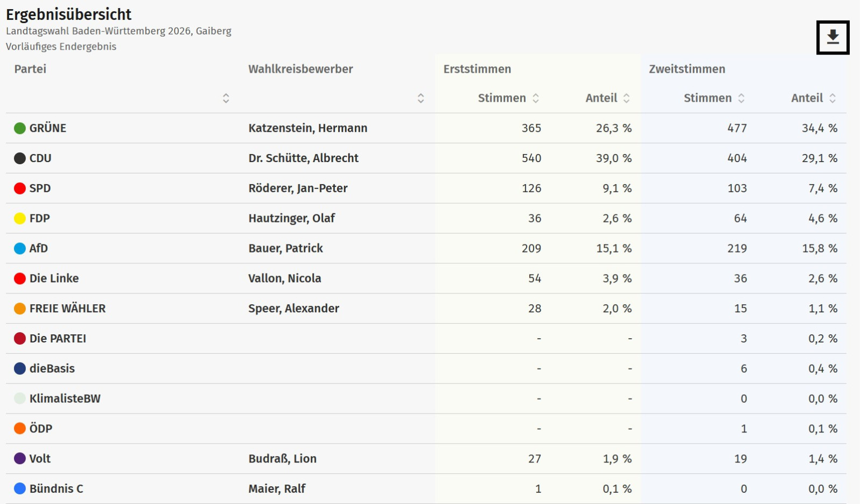Click the Die Linke party name
861x504 pixels.
[54, 278]
